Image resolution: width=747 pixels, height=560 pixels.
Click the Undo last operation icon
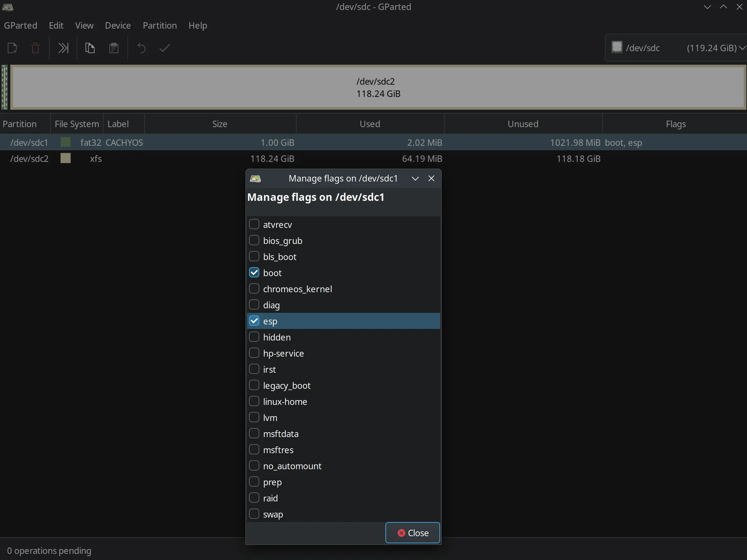142,48
